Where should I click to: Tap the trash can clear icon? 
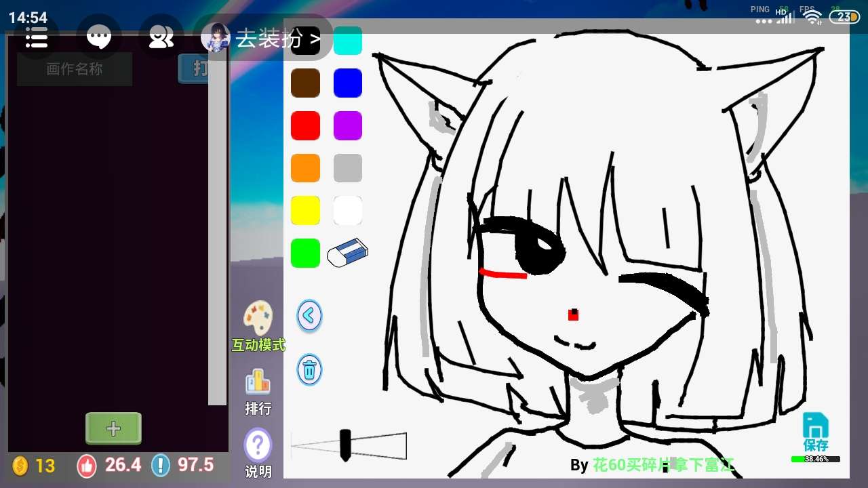[309, 370]
